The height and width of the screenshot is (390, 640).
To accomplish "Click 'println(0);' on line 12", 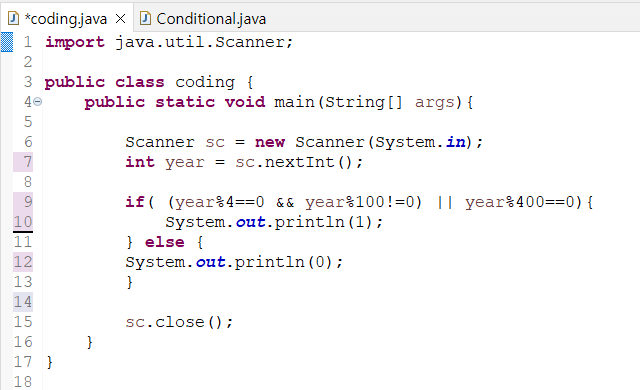I will pyautogui.click(x=289, y=262).
